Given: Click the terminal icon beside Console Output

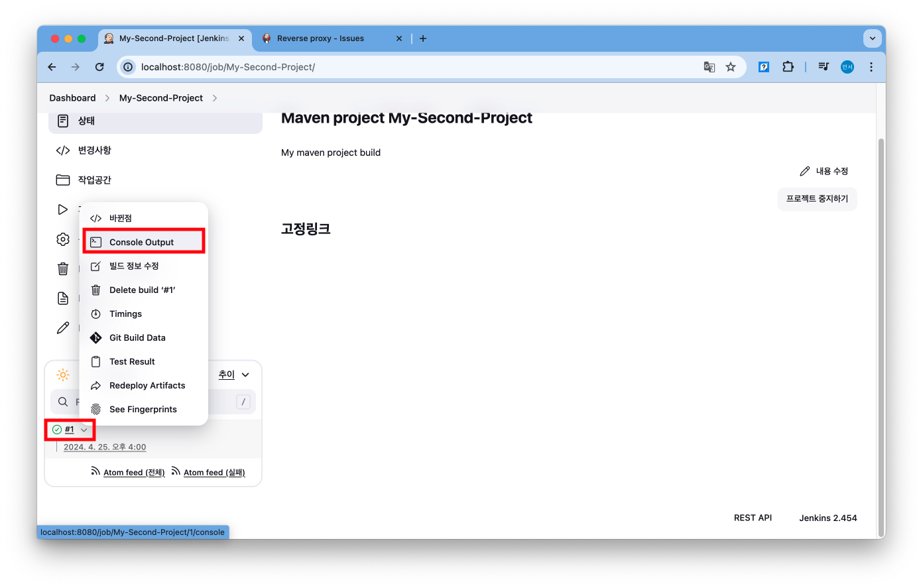Looking at the screenshot, I should click(96, 242).
